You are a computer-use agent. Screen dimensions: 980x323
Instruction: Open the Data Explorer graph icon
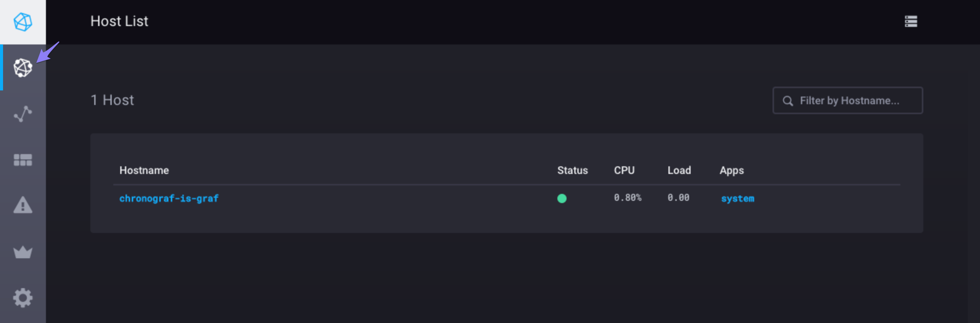click(x=23, y=114)
